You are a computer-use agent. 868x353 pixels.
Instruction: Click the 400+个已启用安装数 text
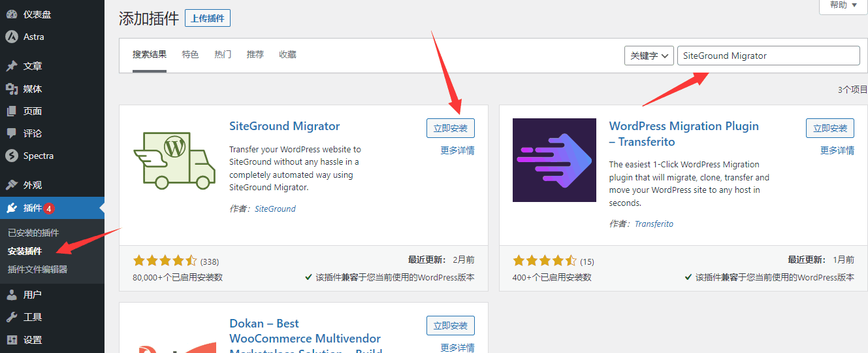click(552, 277)
